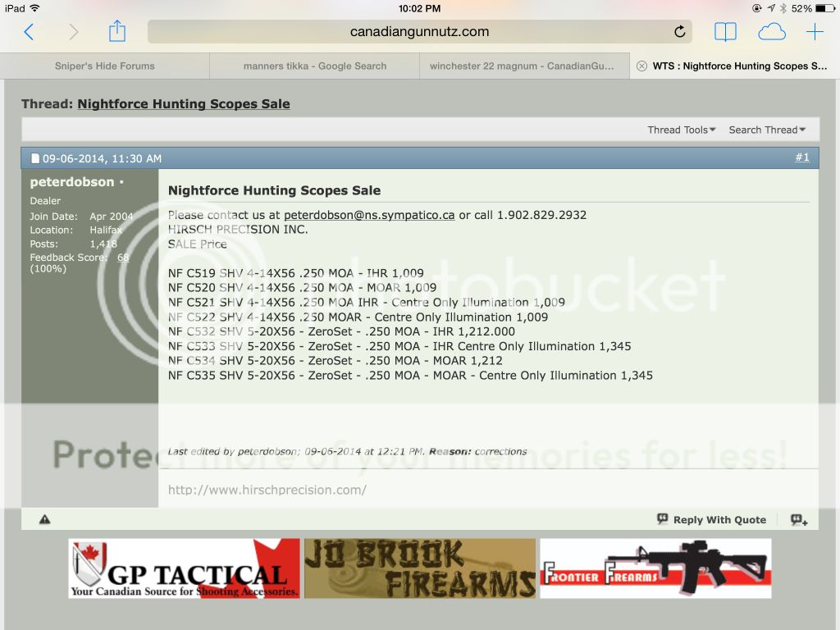Expand the Thread Tools dropdown
Screen dimensions: 840x630
tap(681, 130)
